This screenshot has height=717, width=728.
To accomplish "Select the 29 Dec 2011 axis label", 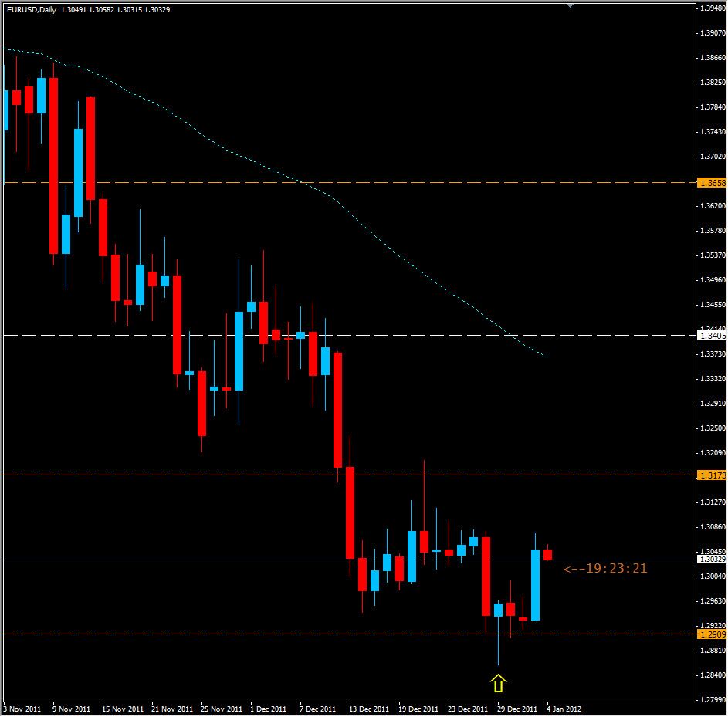I will tap(519, 707).
